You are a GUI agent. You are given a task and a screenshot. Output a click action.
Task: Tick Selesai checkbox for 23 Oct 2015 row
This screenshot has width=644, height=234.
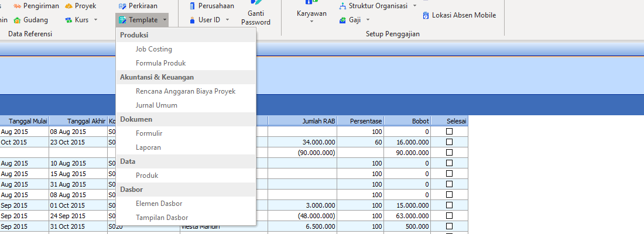[x=449, y=142]
